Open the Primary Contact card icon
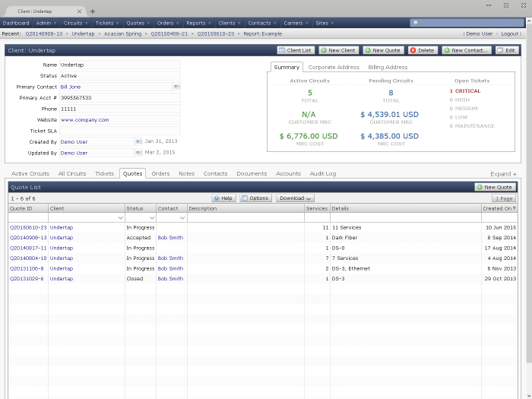 click(176, 87)
